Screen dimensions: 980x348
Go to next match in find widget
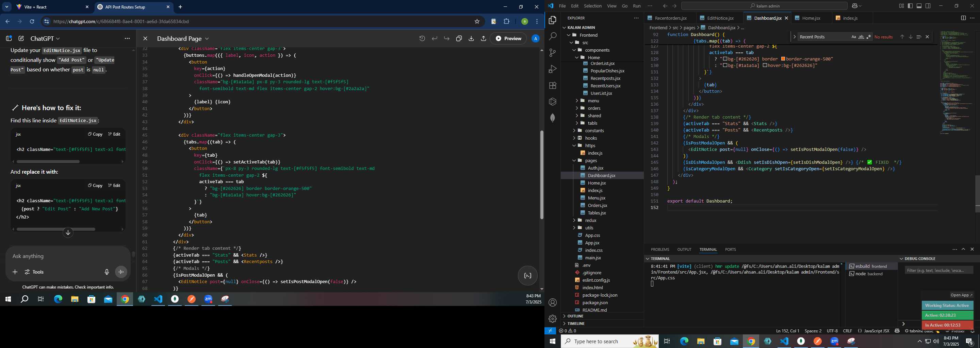point(910,37)
